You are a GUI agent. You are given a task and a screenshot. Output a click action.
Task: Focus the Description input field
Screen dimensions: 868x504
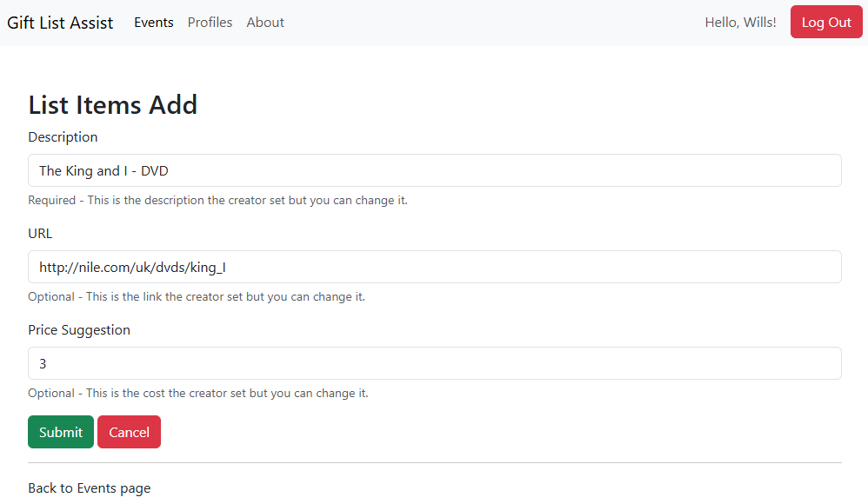434,170
